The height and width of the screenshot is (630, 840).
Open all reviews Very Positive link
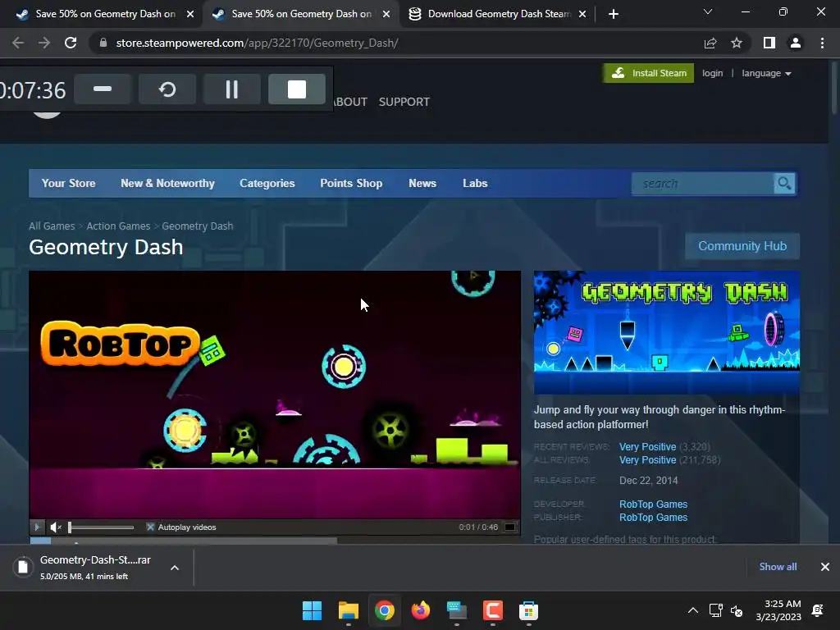click(x=648, y=460)
